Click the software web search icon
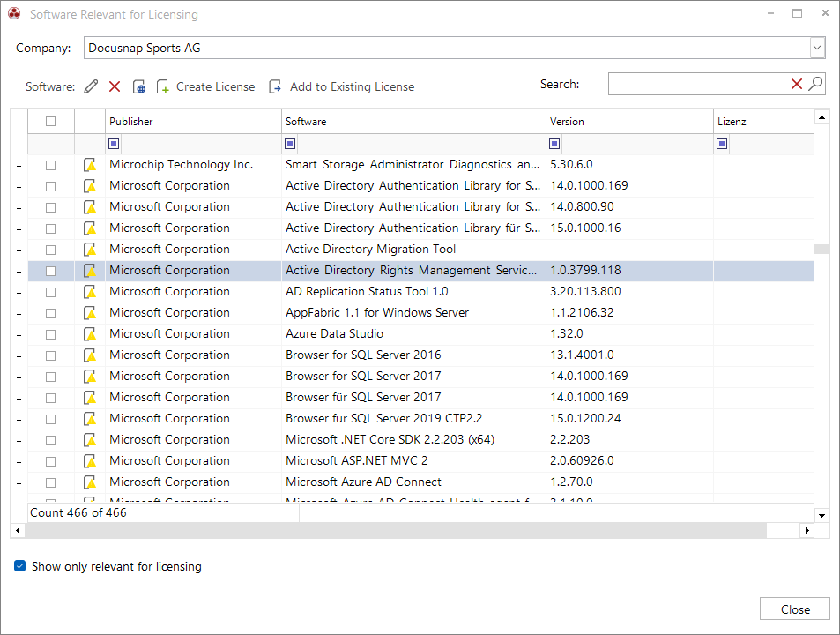840x635 pixels. click(x=138, y=86)
